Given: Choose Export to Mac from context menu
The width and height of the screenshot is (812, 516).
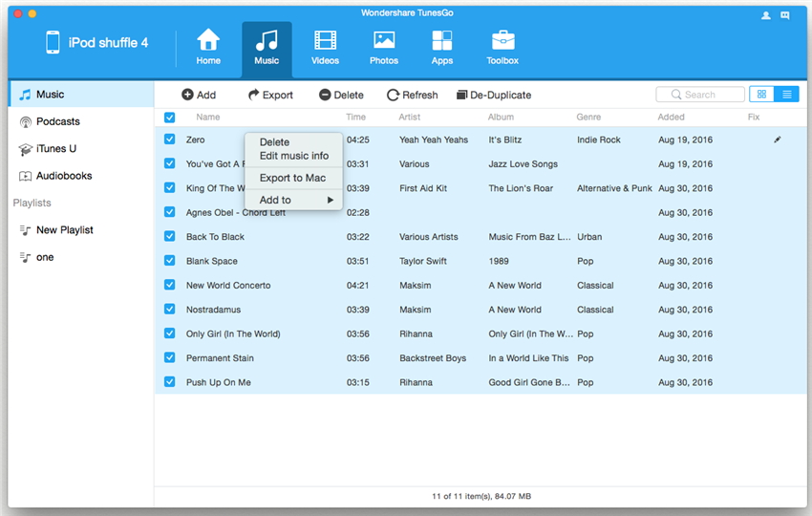Looking at the screenshot, I should [292, 178].
